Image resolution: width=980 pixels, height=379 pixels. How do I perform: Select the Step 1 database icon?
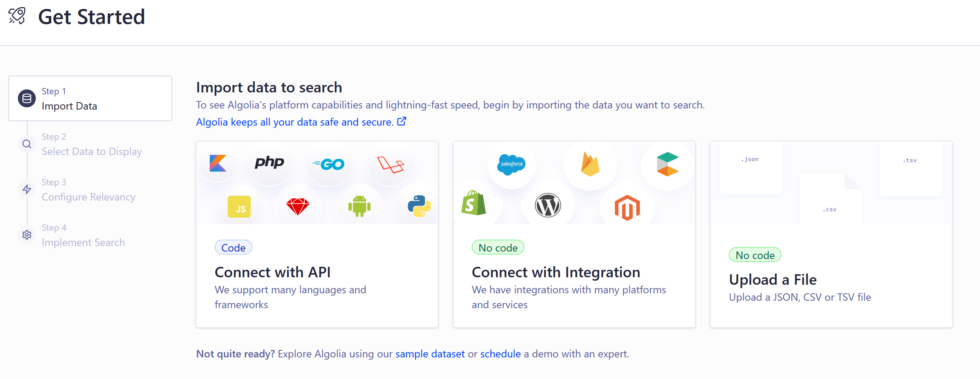pos(26,98)
